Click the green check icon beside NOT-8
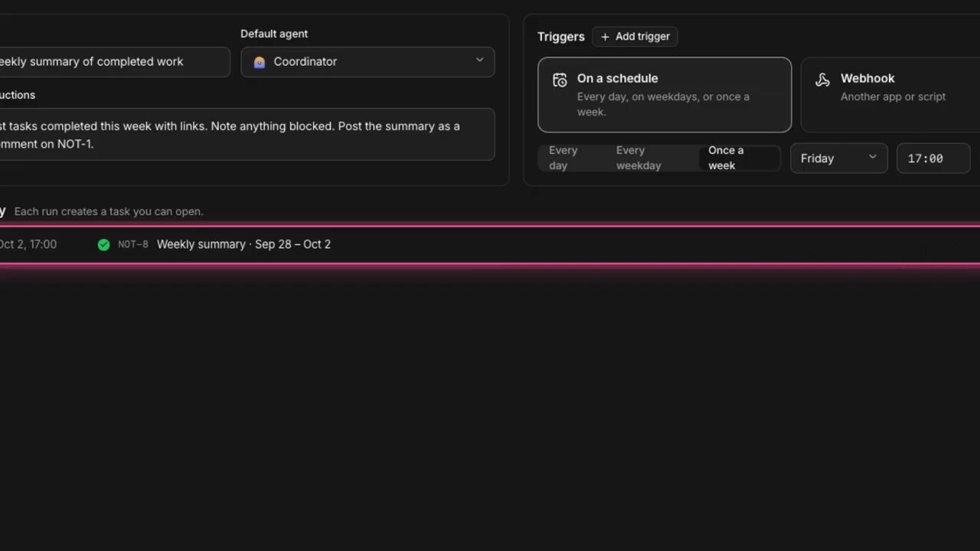980x551 pixels. 103,245
